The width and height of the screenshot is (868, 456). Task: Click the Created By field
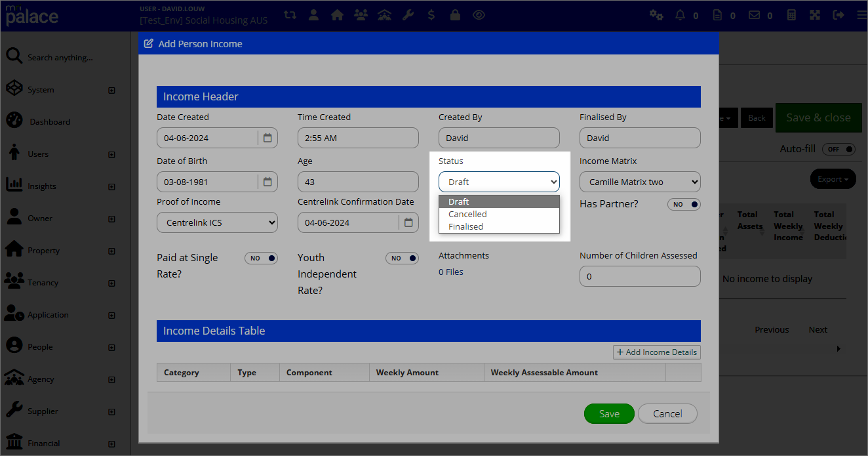tap(499, 138)
